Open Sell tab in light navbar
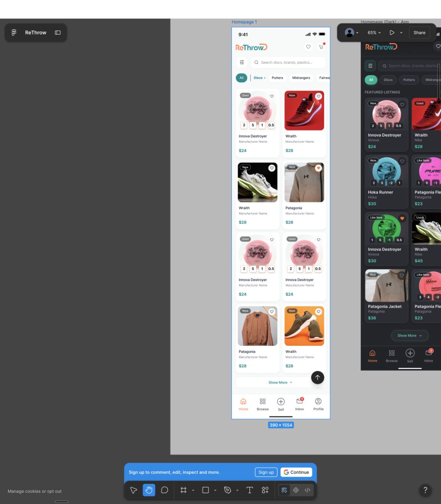The width and height of the screenshot is (441, 504). [x=281, y=404]
